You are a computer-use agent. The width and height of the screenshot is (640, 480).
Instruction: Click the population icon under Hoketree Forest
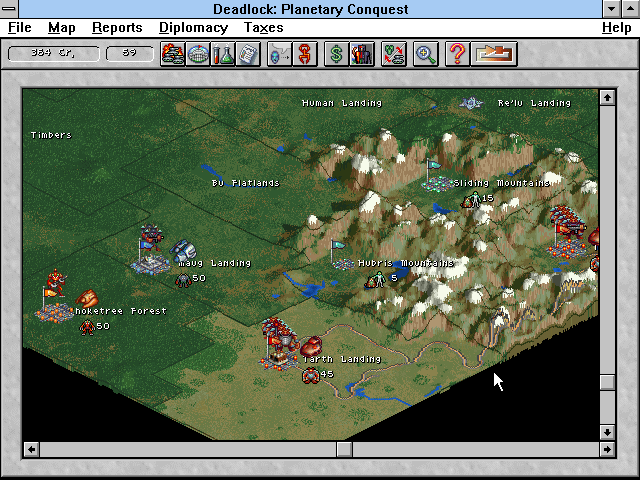(87, 327)
